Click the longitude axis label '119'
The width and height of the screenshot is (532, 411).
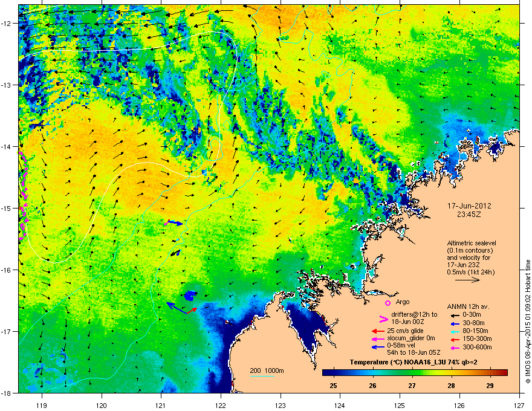(x=42, y=405)
